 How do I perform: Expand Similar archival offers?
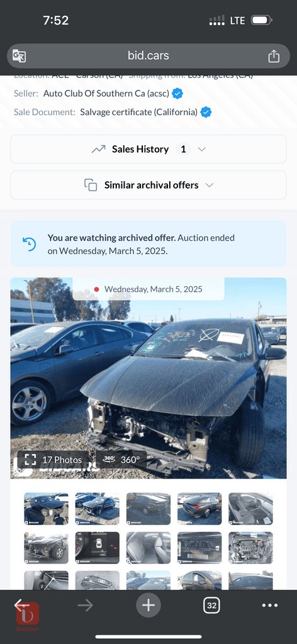pos(148,186)
